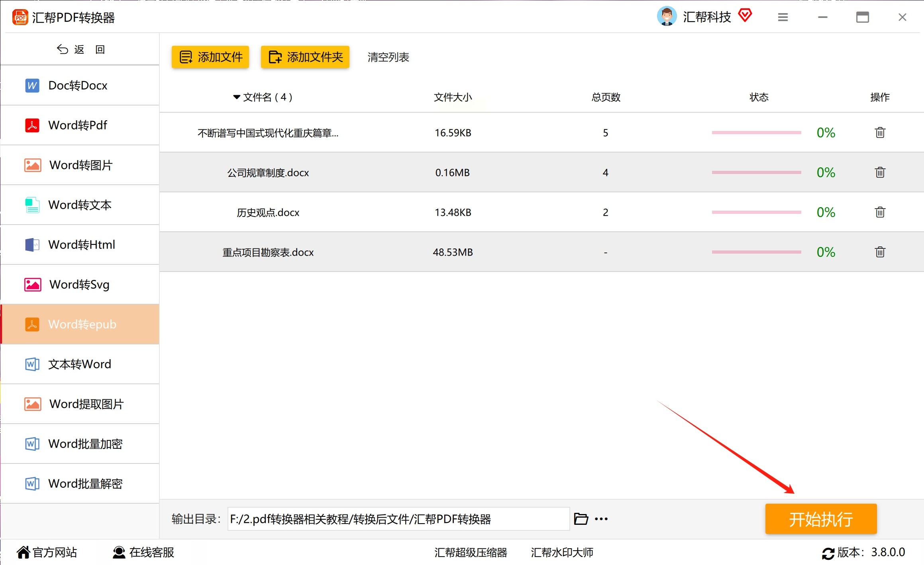Delete the 公司规章制度.docx row with trash icon

(x=880, y=172)
